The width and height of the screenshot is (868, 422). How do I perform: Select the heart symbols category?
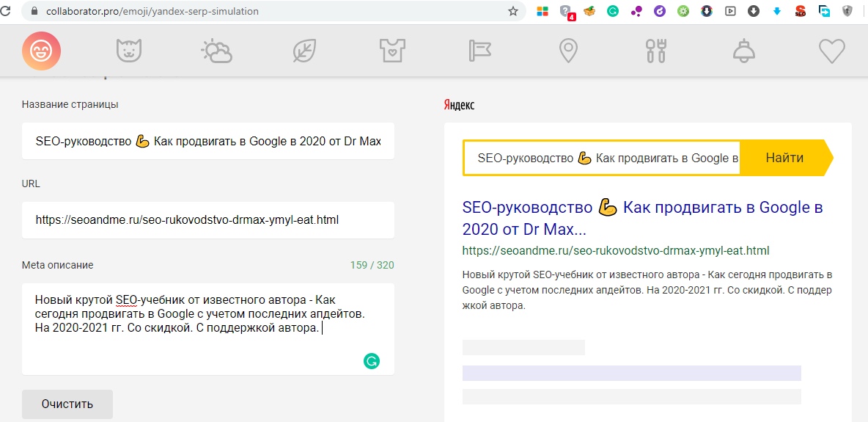click(832, 51)
